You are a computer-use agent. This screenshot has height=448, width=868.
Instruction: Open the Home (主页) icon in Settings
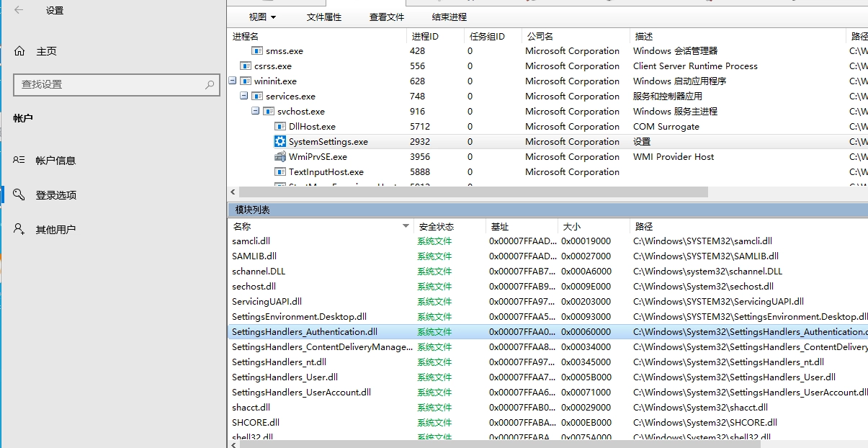point(19,51)
